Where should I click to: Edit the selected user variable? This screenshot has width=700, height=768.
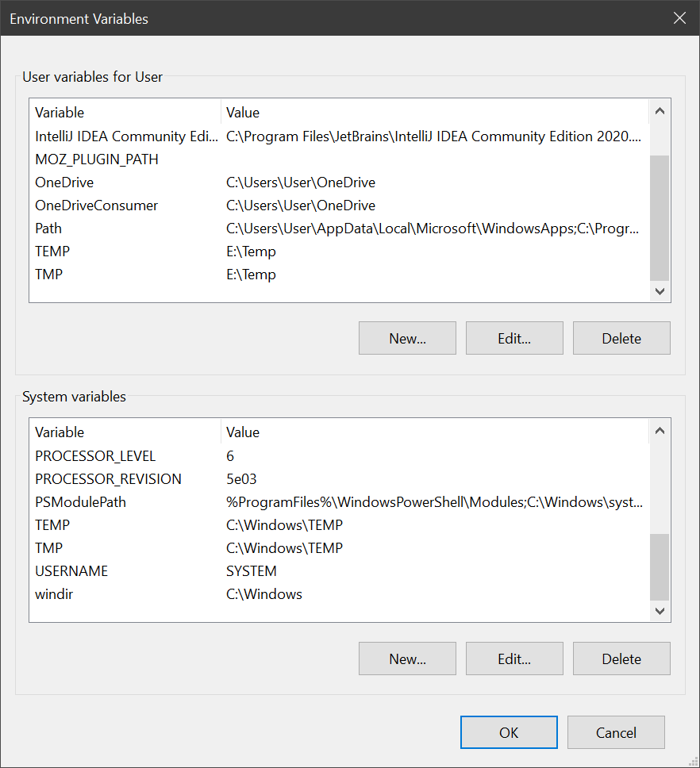pos(514,338)
